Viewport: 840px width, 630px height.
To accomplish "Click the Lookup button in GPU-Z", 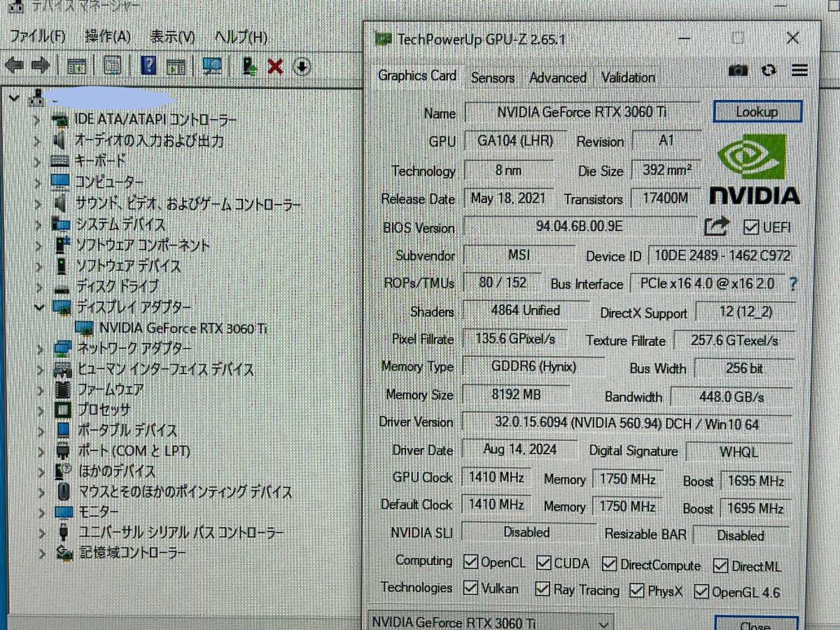I will [757, 112].
